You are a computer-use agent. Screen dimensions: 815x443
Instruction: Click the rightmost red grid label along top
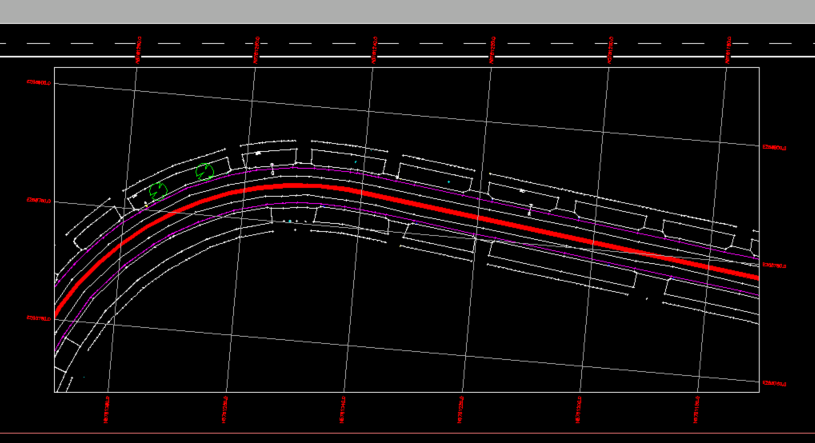point(729,47)
